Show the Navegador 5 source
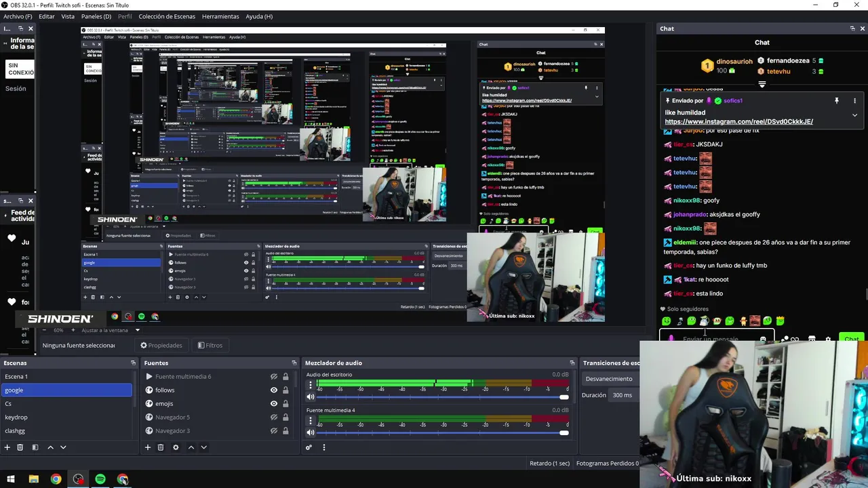 (274, 418)
